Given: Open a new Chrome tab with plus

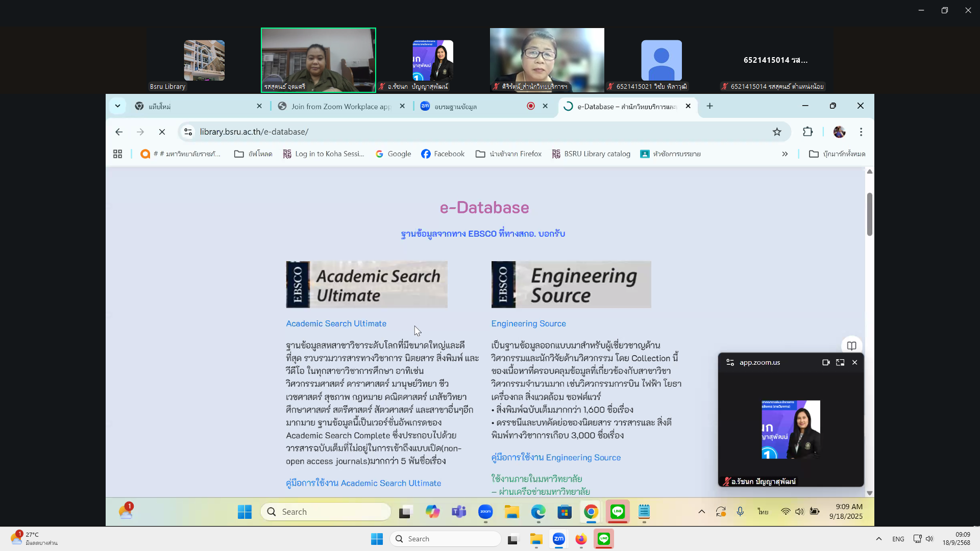Looking at the screenshot, I should tap(710, 106).
